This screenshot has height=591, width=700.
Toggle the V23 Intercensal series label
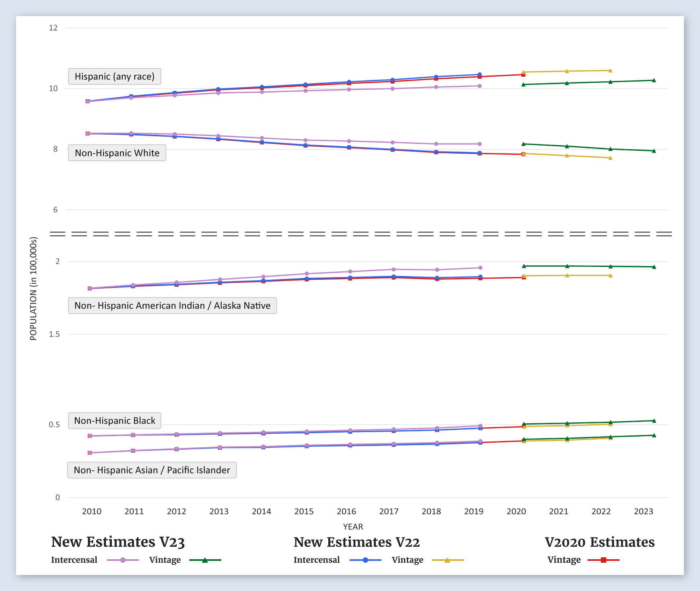click(x=74, y=560)
